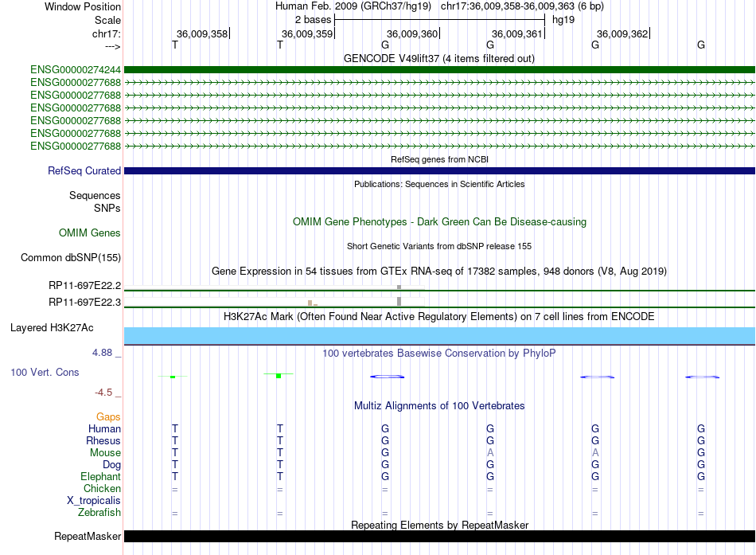Image resolution: width=756 pixels, height=555 pixels.
Task: Select the OMIM Genes label
Action: [90, 233]
